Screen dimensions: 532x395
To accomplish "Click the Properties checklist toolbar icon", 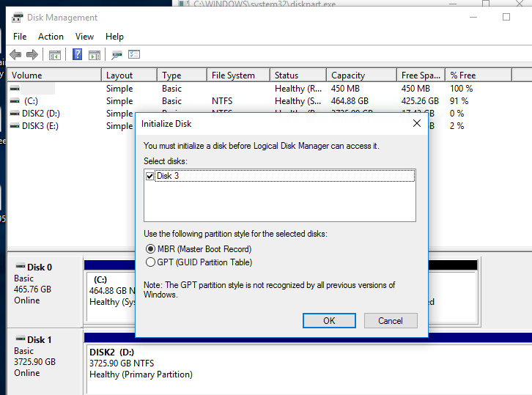I will (x=134, y=54).
